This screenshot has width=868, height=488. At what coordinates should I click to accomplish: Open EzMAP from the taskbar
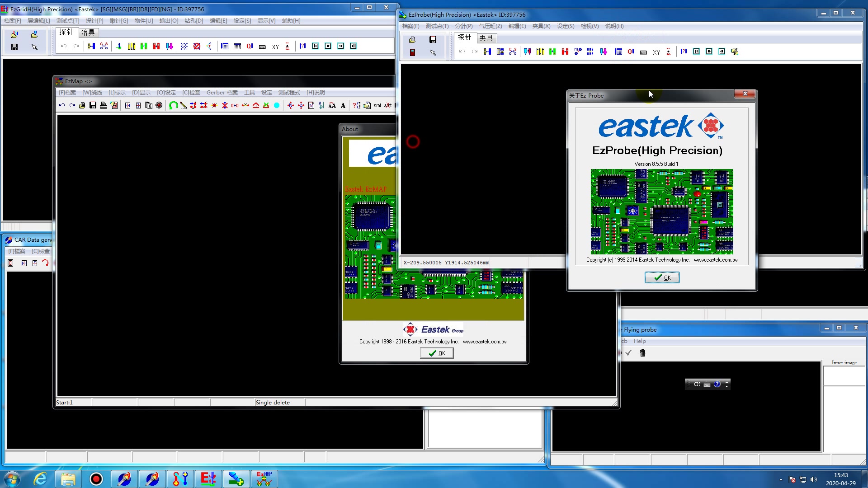[264, 479]
